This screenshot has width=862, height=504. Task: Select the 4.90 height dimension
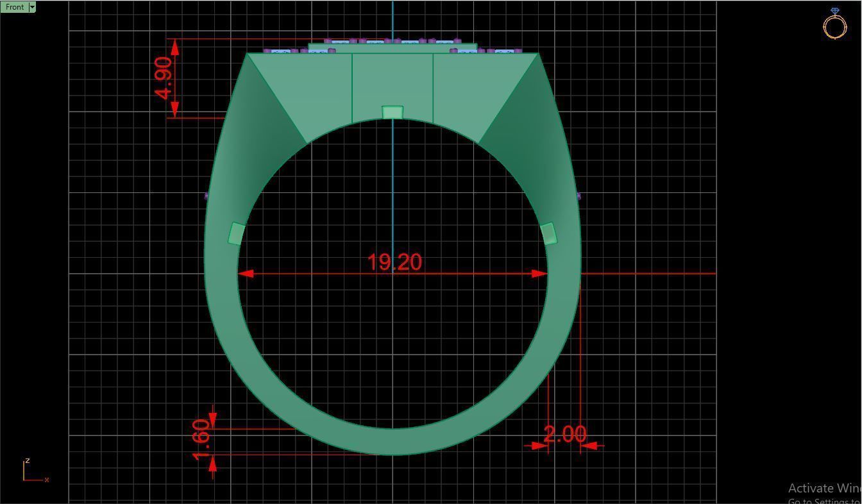coord(164,78)
